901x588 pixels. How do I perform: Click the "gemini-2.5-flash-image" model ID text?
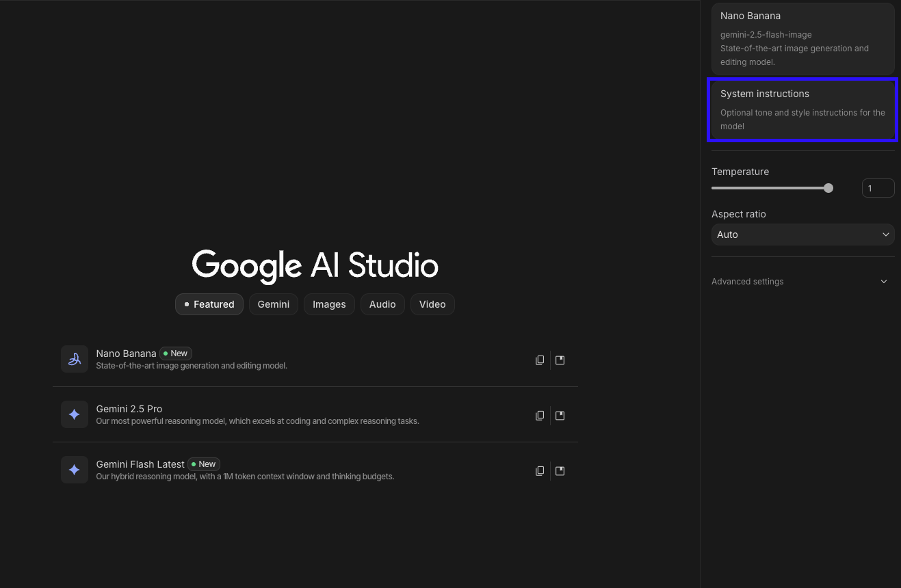766,35
